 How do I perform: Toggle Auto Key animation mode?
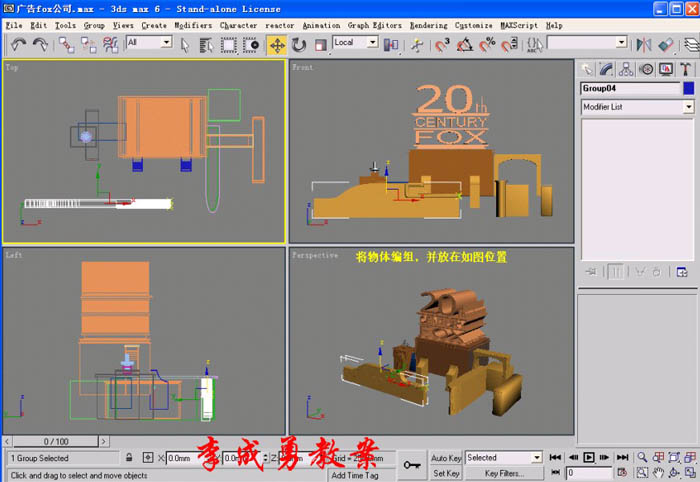pyautogui.click(x=446, y=457)
